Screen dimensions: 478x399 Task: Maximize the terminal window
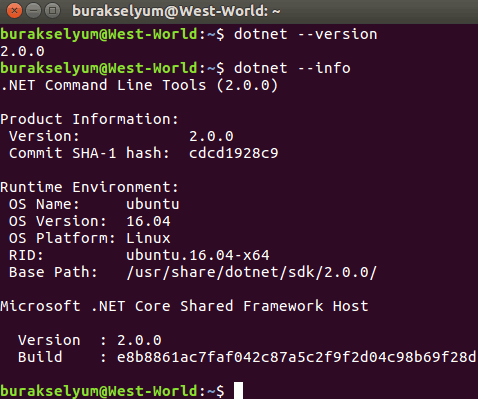pos(52,11)
